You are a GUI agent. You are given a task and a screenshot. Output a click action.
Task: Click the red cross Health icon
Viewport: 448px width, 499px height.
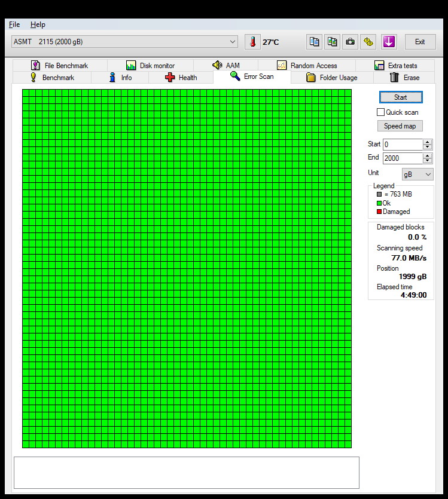coord(170,77)
